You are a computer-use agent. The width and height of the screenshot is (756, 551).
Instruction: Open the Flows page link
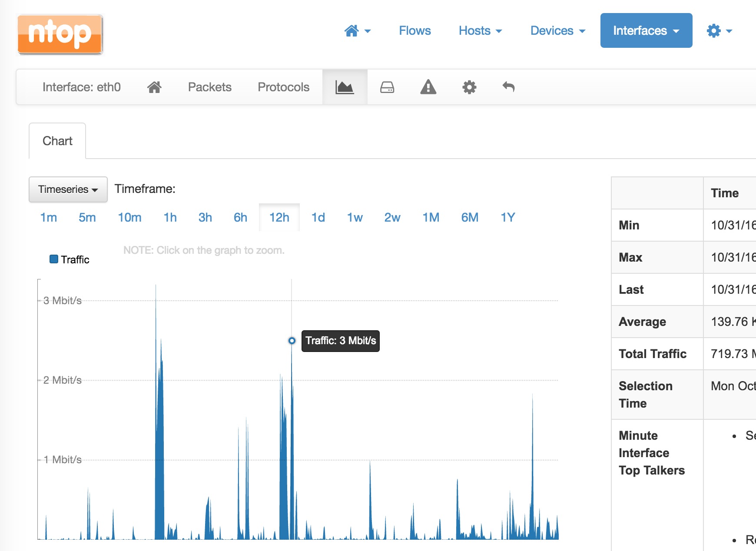click(x=414, y=31)
